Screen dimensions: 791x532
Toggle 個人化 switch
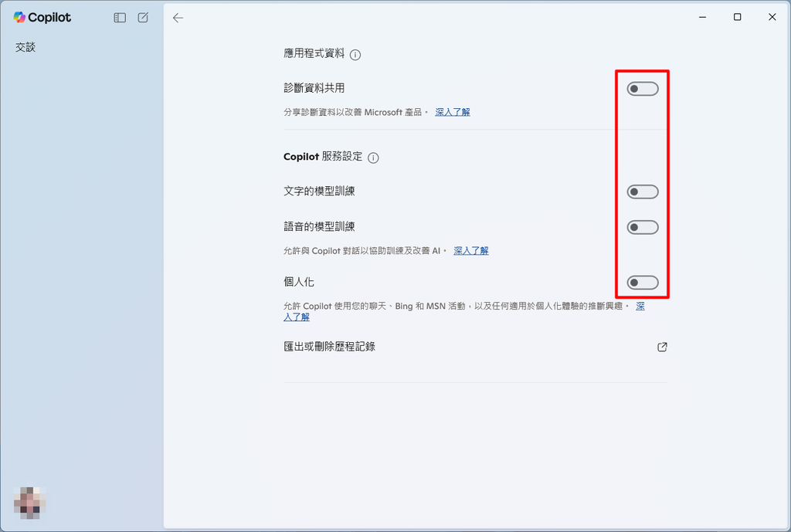coord(643,283)
